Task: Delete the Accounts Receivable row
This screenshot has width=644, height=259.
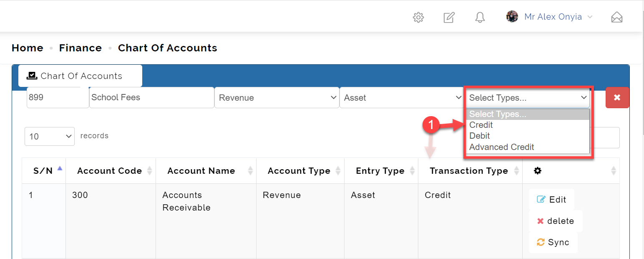Action: (x=556, y=221)
